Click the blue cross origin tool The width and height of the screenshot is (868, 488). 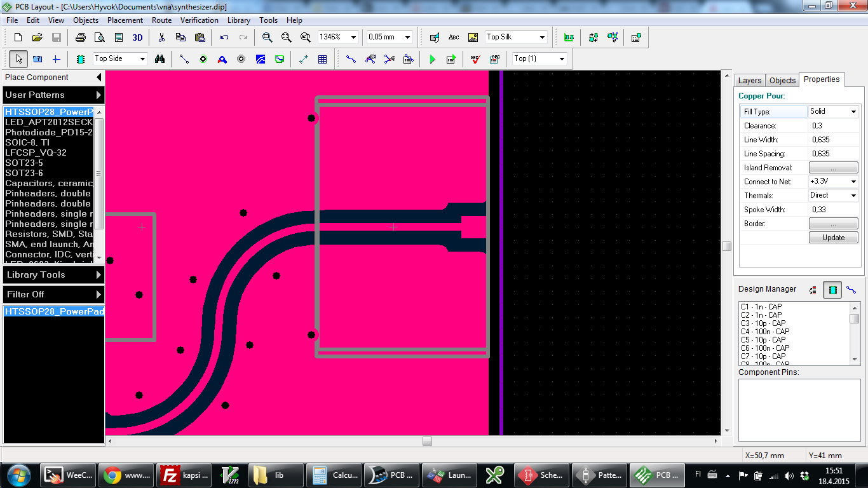tap(56, 59)
